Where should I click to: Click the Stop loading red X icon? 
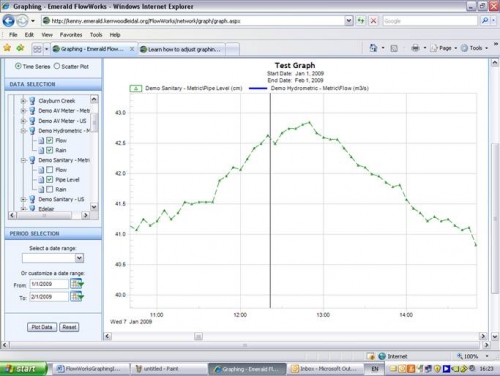(x=373, y=21)
